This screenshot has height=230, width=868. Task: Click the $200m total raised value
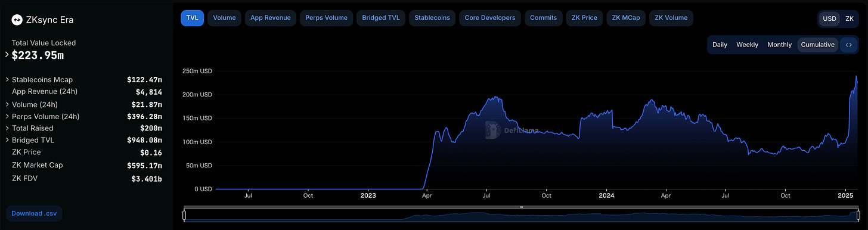[x=151, y=128]
